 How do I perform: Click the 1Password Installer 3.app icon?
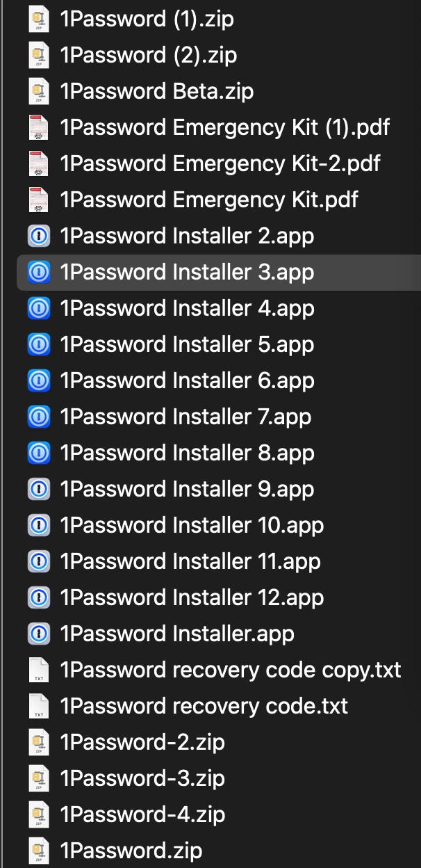(x=39, y=272)
